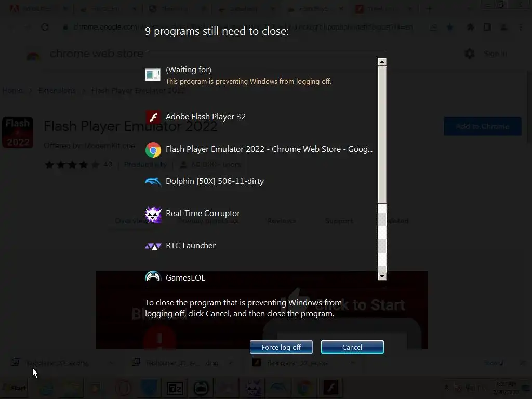
Task: Click the "Flash Player Emulator 2022 - Chrome Web Store" entry
Action: click(x=269, y=149)
